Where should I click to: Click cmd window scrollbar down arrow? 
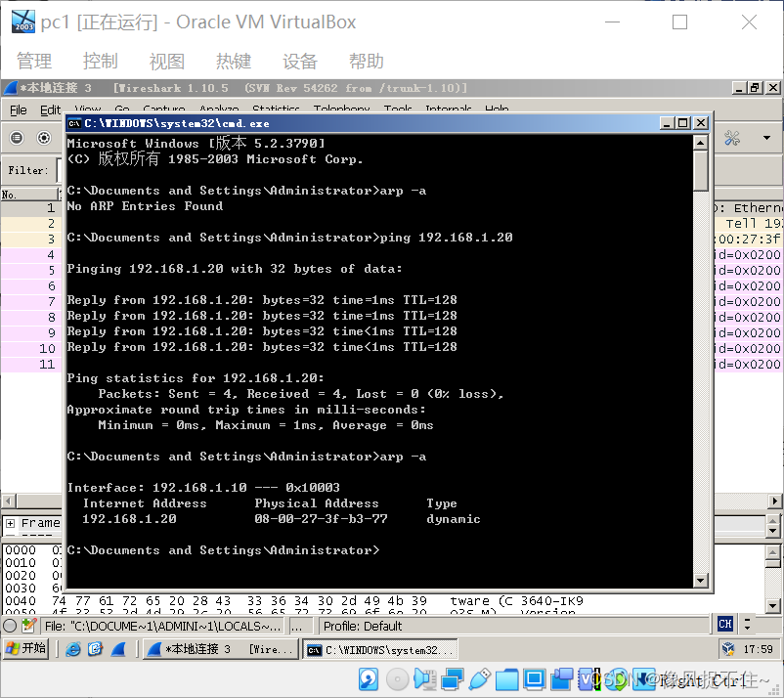coord(701,580)
